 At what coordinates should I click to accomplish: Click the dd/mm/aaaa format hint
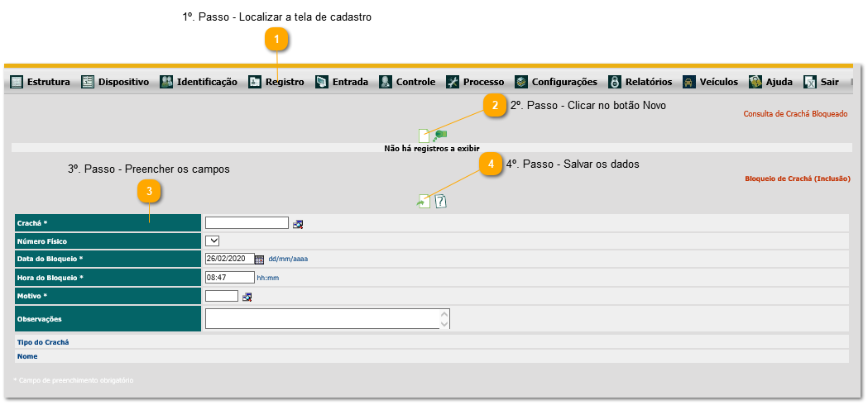288,259
